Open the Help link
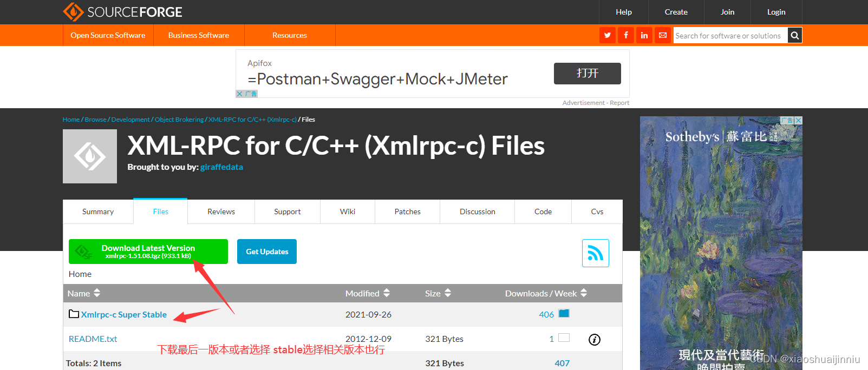The height and width of the screenshot is (370, 868). (624, 12)
